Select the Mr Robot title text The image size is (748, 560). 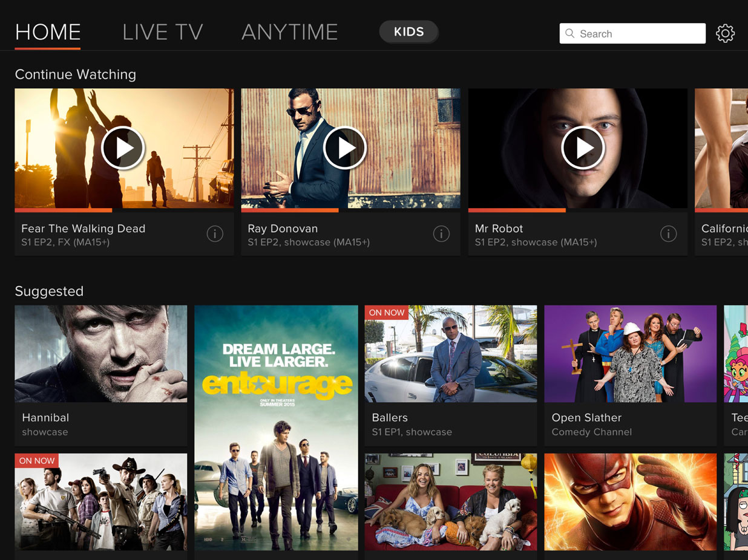[x=499, y=229]
